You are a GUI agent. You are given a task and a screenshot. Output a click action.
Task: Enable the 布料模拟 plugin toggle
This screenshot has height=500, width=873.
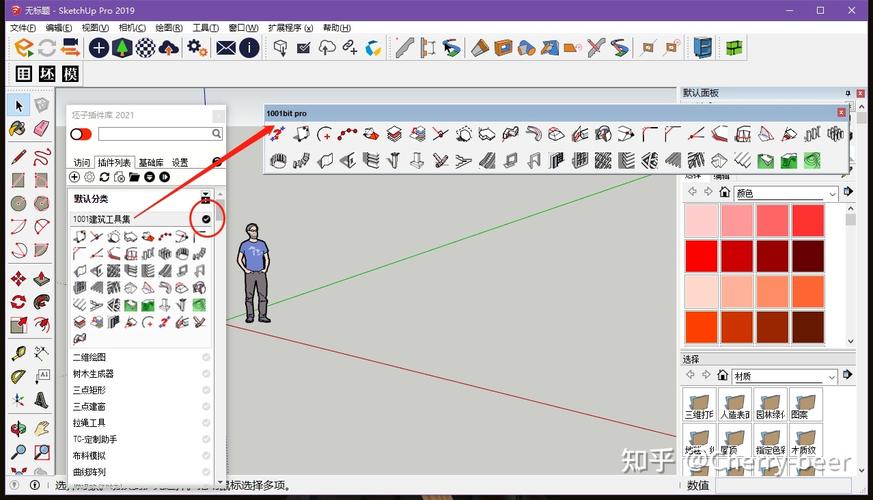tap(206, 455)
